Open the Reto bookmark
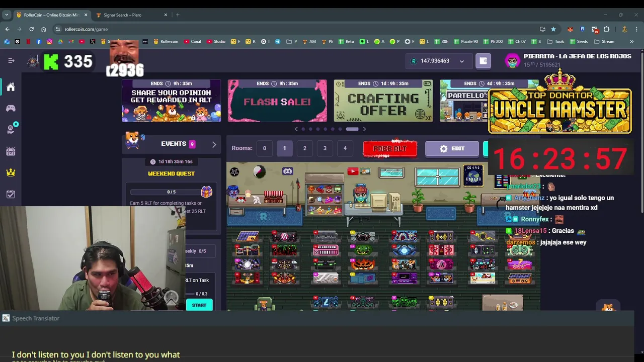Image resolution: width=644 pixels, height=362 pixels. click(346, 42)
